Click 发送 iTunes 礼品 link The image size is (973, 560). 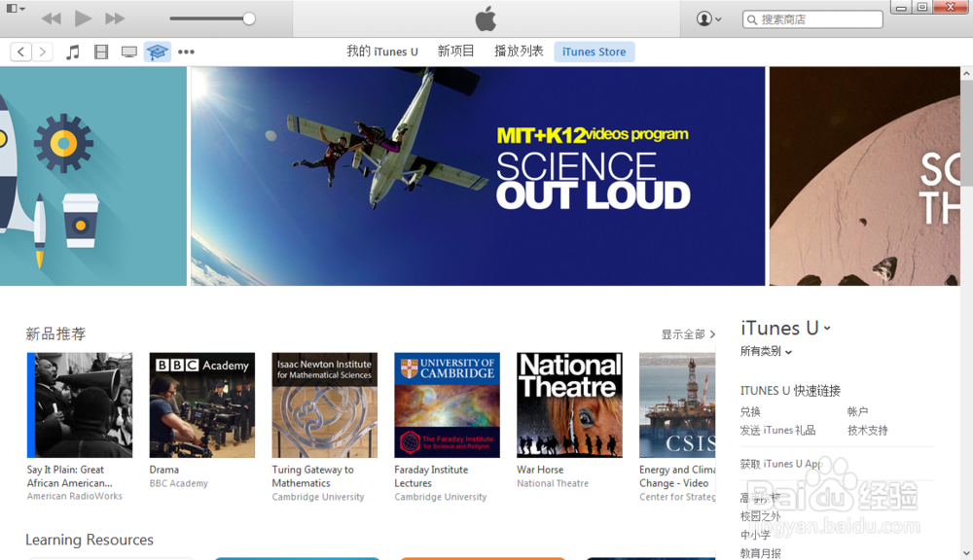coord(777,431)
